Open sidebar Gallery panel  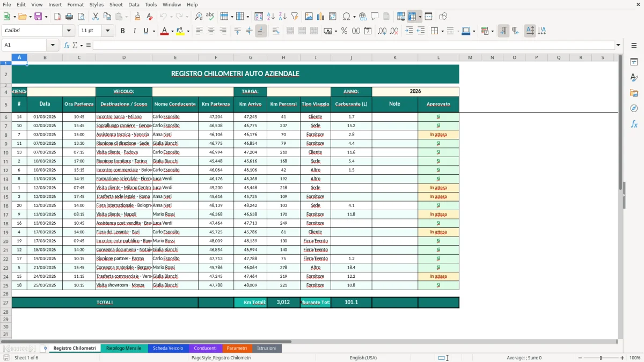[x=634, y=93]
